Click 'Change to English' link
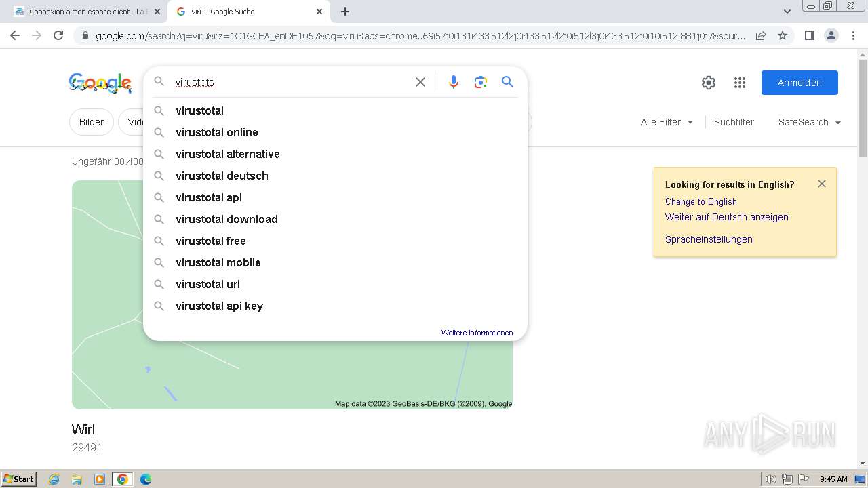Viewport: 868px width, 488px height. [701, 201]
